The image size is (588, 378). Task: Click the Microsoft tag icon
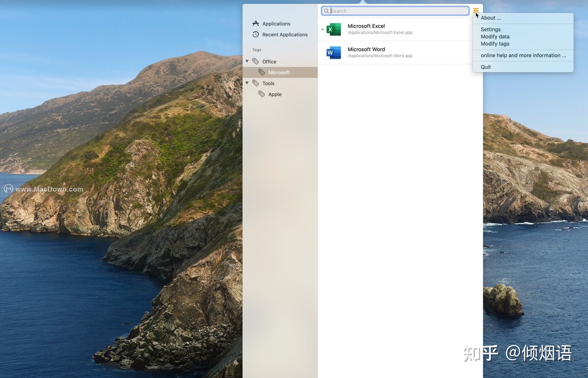click(262, 72)
